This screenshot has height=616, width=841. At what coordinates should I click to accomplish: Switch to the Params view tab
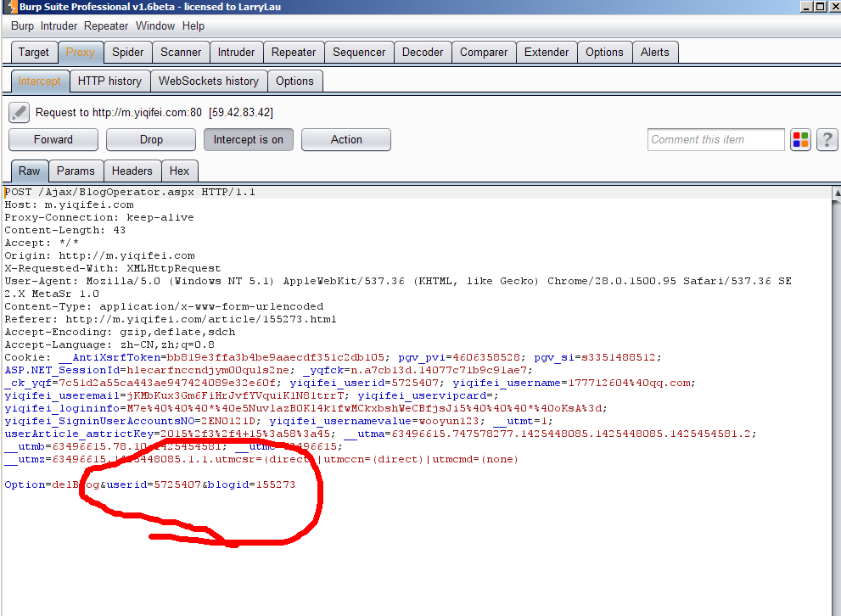[76, 171]
